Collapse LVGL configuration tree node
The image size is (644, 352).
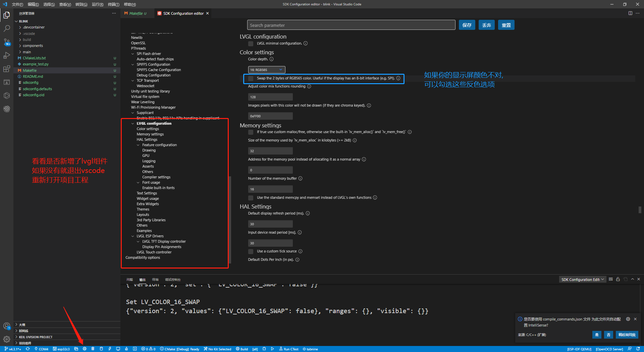click(x=133, y=123)
